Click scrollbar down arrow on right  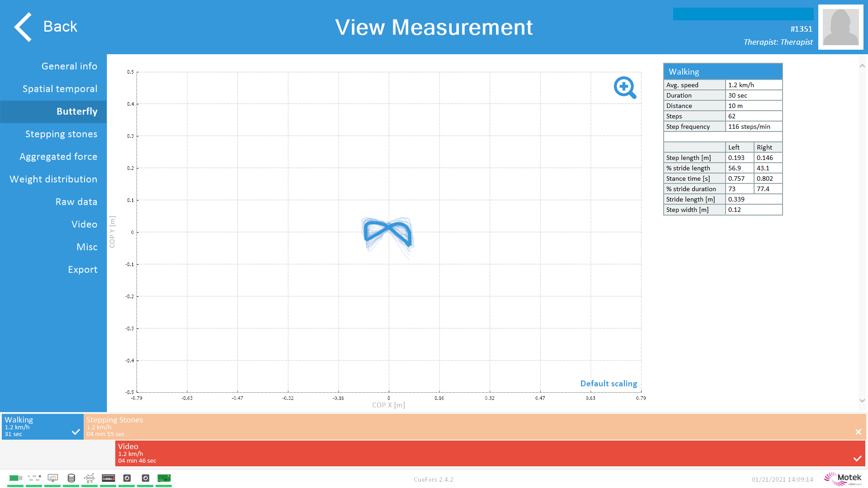click(x=862, y=400)
